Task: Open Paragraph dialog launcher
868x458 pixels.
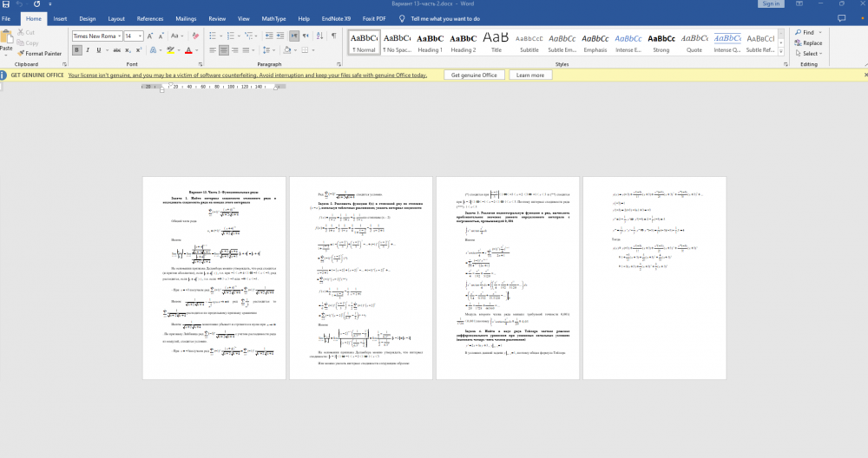Action: coord(339,64)
